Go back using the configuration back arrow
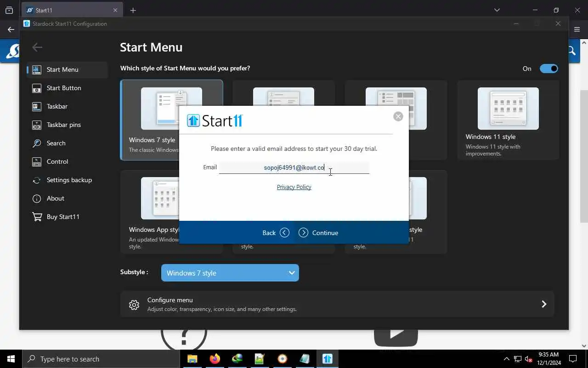 [37, 47]
